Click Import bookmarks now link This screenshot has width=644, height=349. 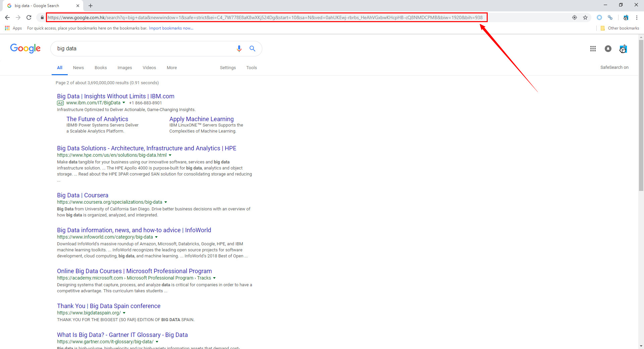pos(171,28)
